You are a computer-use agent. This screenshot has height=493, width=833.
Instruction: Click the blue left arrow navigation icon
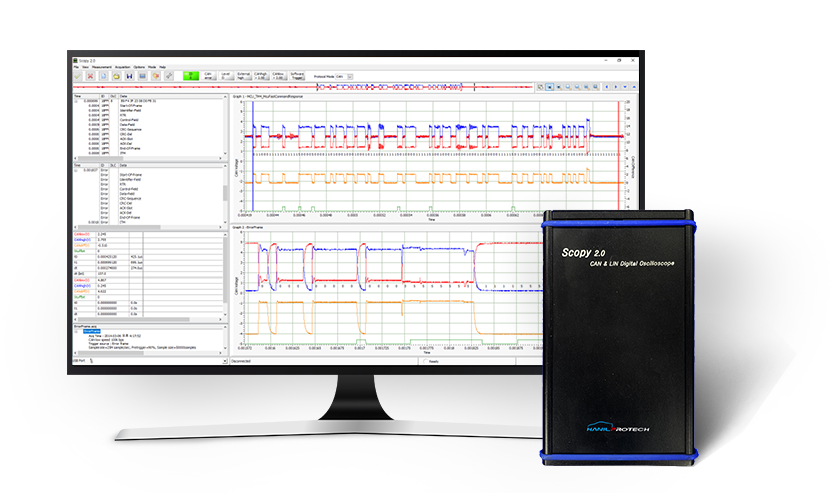pos(607,87)
